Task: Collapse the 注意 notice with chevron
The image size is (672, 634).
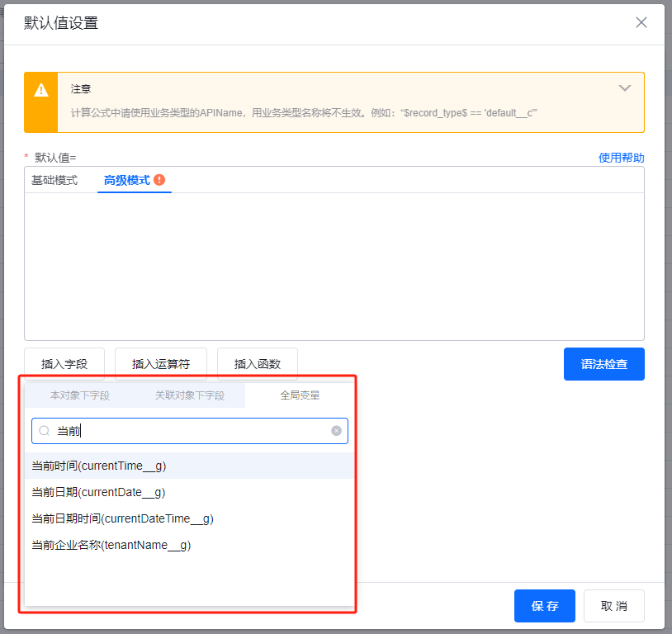Action: pyautogui.click(x=625, y=88)
